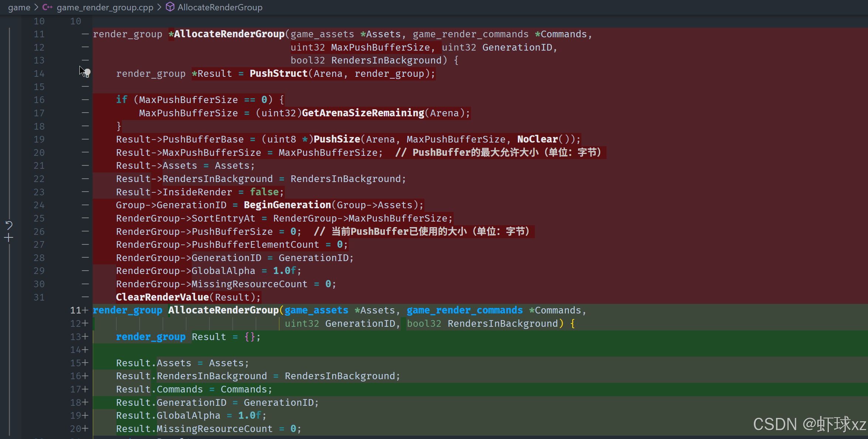Click the added line number 11+

point(76,310)
